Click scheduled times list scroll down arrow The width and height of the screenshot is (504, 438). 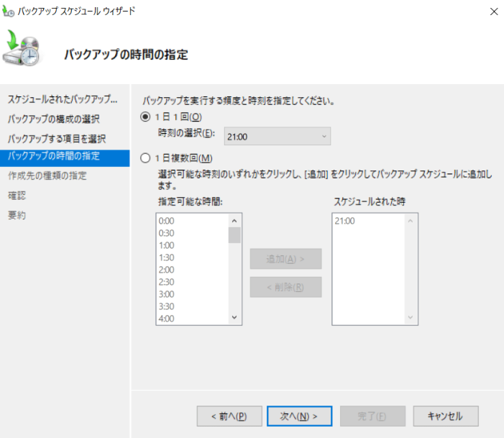[411, 317]
